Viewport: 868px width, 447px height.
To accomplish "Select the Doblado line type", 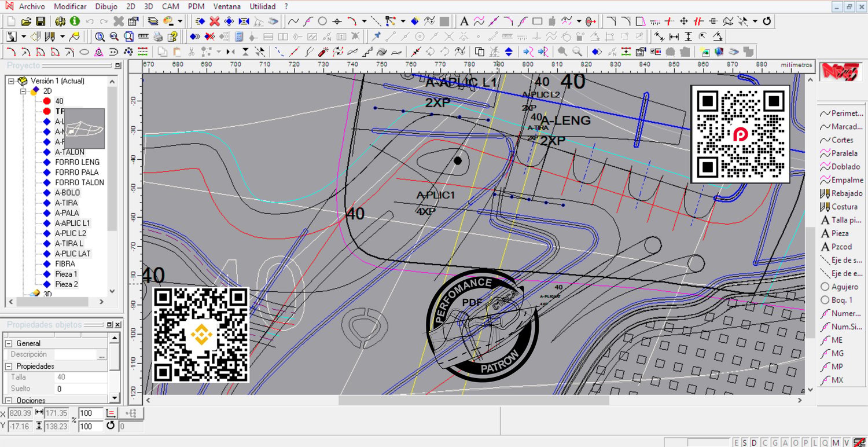I will click(x=840, y=166).
